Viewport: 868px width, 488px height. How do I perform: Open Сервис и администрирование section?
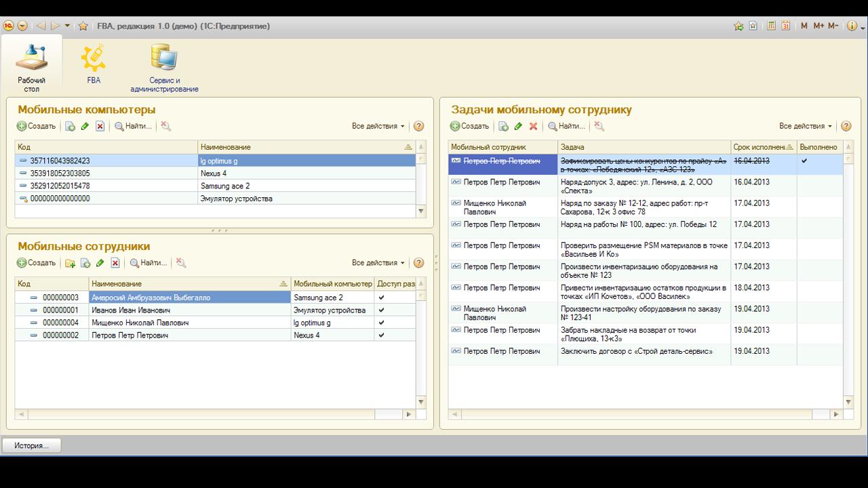pos(164,68)
